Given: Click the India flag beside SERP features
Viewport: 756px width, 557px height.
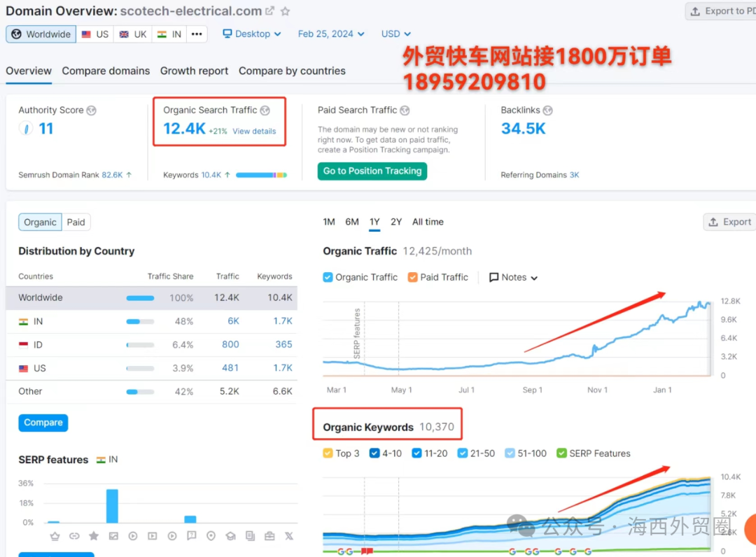Looking at the screenshot, I should click(x=101, y=460).
